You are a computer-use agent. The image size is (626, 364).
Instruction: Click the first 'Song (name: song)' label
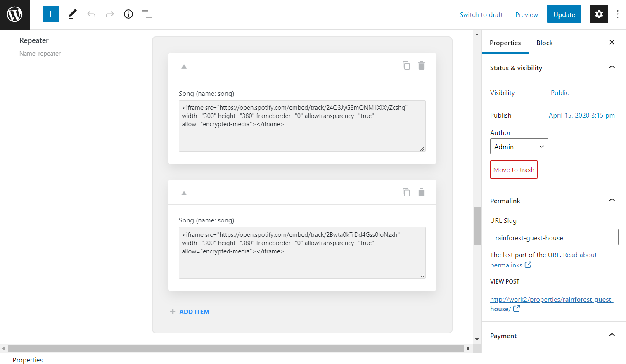tap(206, 94)
